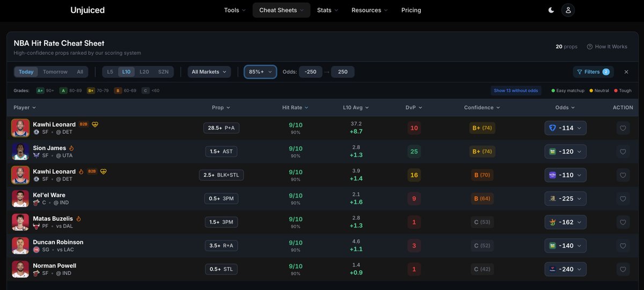This screenshot has height=290, width=644.
Task: Open Kawhi Leonard's avatar in the P+A row
Action: [20, 128]
